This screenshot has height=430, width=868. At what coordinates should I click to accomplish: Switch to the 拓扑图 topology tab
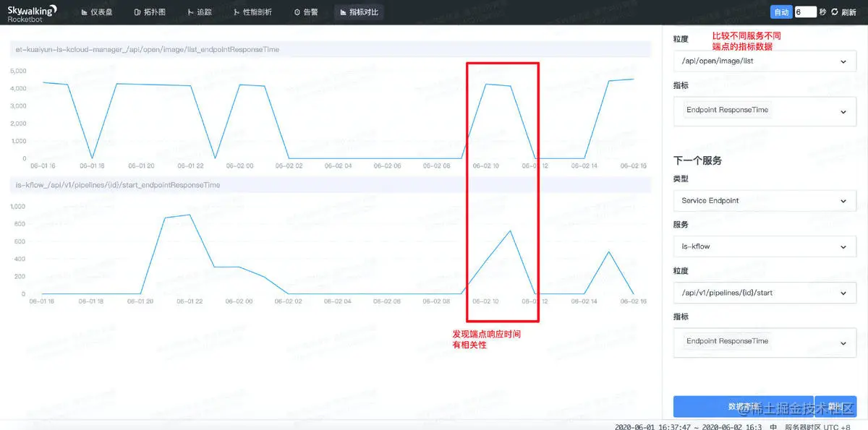click(149, 12)
